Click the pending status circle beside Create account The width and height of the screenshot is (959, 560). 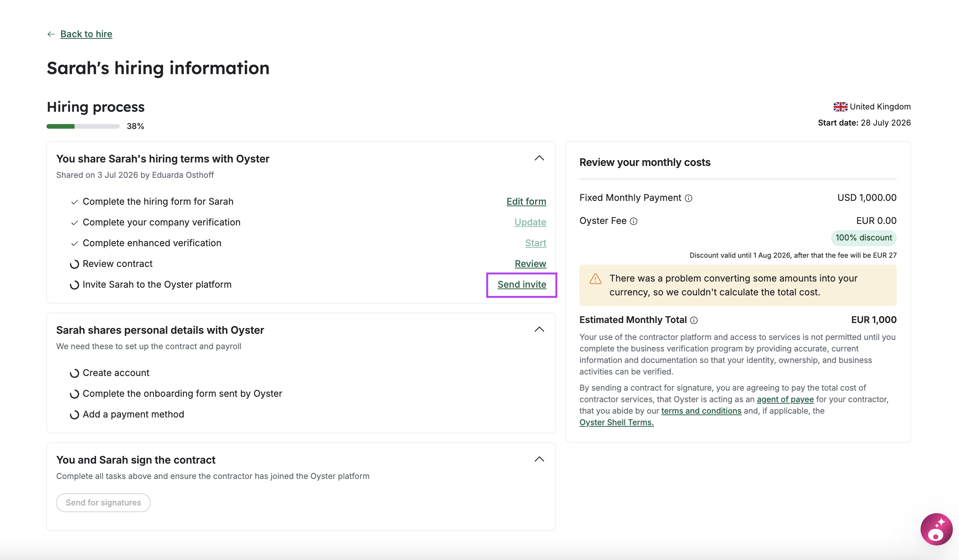point(75,373)
